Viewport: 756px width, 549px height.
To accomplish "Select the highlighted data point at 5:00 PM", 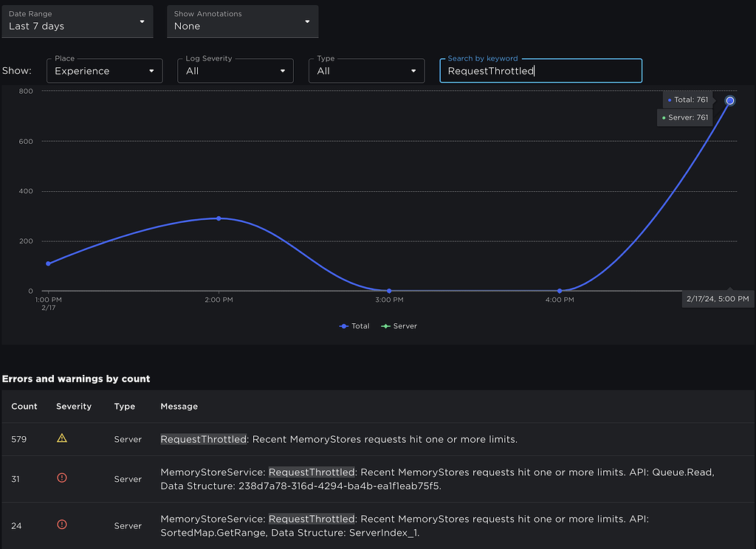I will coord(729,100).
